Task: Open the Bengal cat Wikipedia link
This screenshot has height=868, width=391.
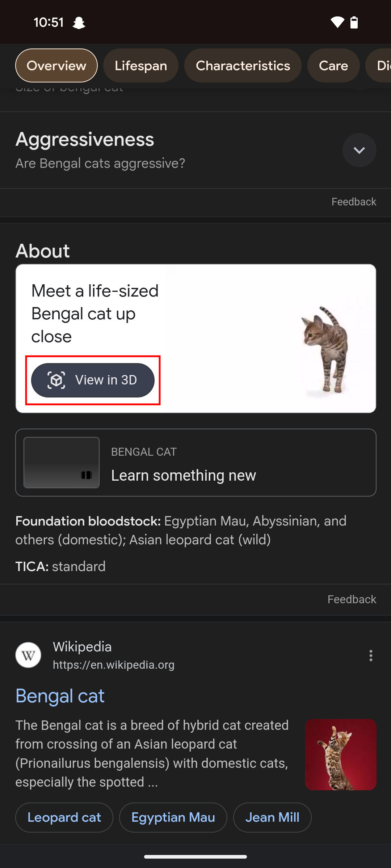Action: [60, 696]
